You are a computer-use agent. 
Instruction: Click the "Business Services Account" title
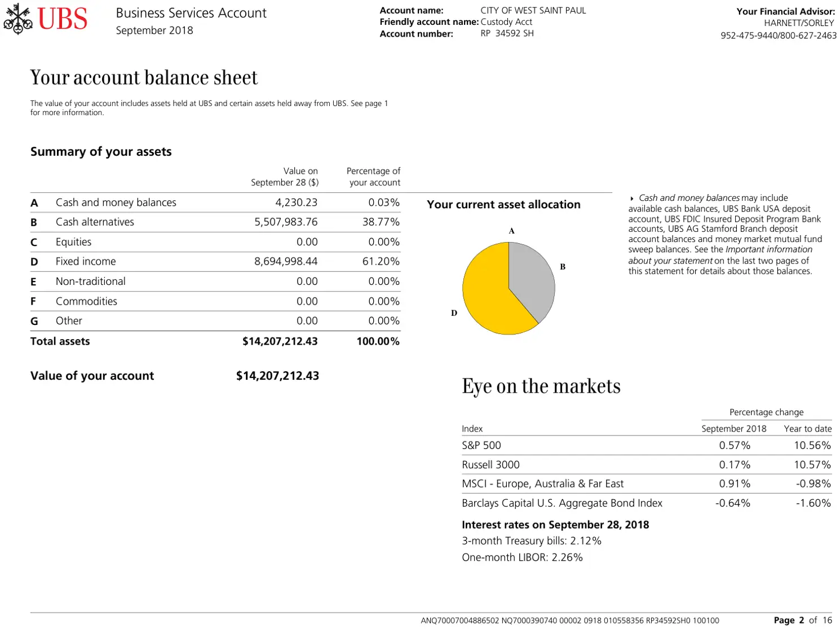pos(191,13)
